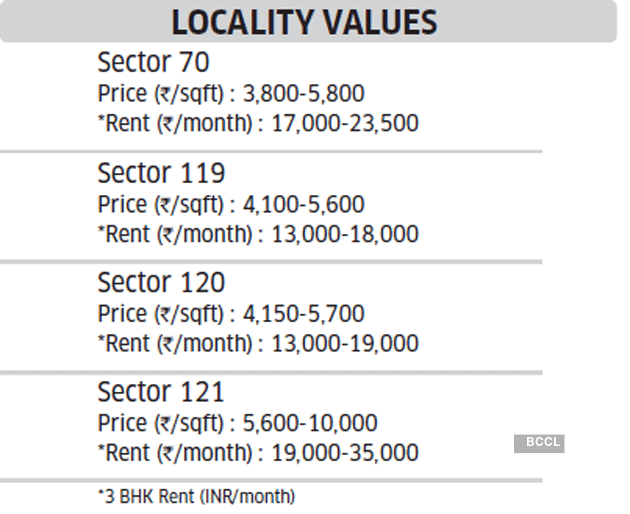Click the Sector 70 price line

pos(231,94)
